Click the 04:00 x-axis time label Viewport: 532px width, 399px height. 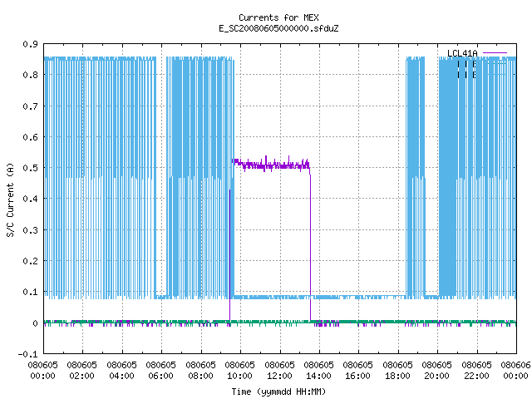coord(121,376)
